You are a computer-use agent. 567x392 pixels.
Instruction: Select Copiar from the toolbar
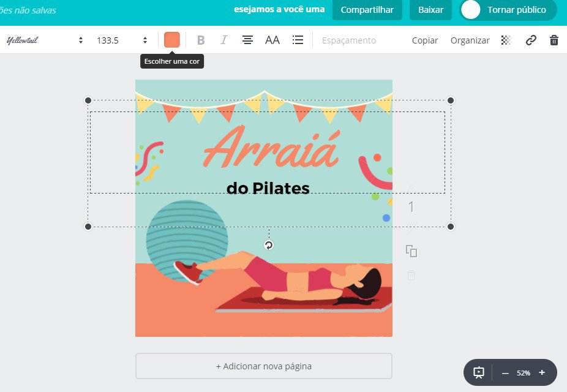424,40
